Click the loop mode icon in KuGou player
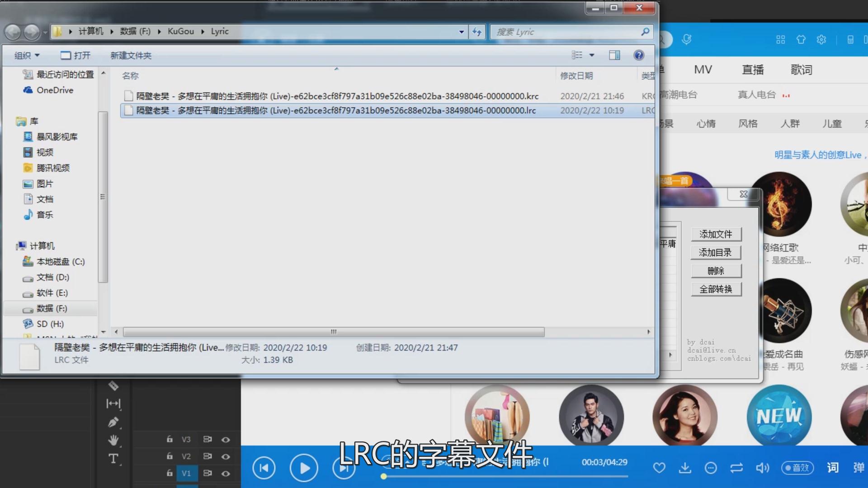The image size is (868, 488). (x=736, y=468)
